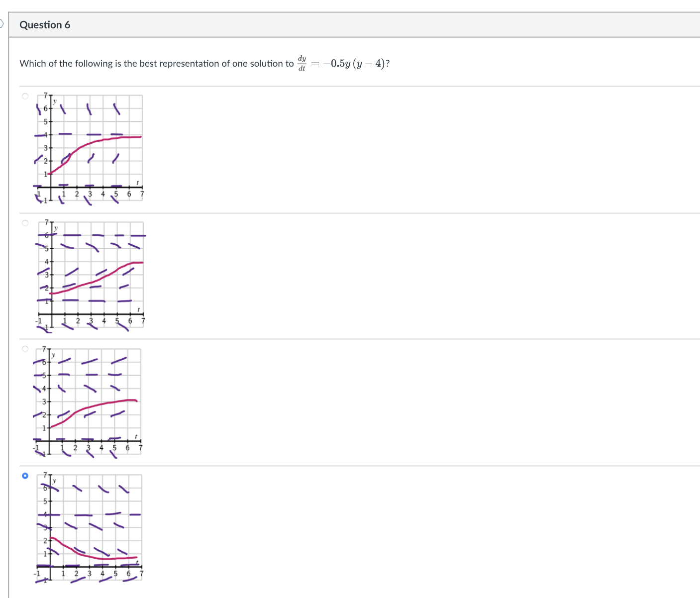Screen dimensions: 700x598
Task: Expand the collapsed sidebar chevron
Action: point(2,24)
